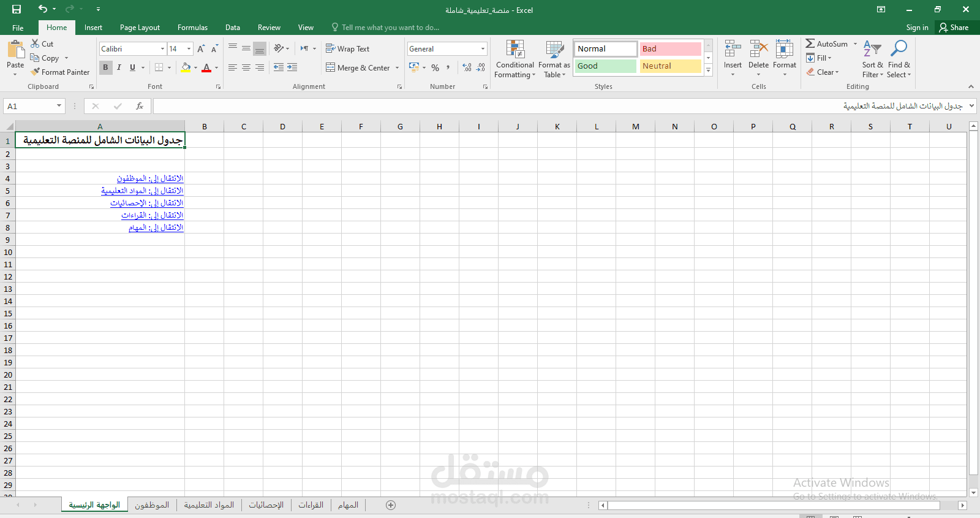Click Insert Function fx icon
The width and height of the screenshot is (980, 518).
click(x=140, y=106)
